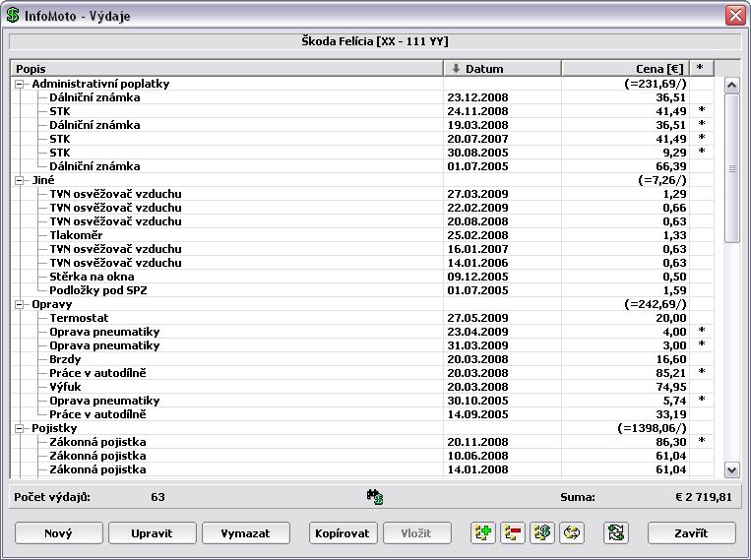Select TVN osvěžovač vzduchu row dated 27.03.2009
This screenshot has width=751, height=560.
point(362,195)
